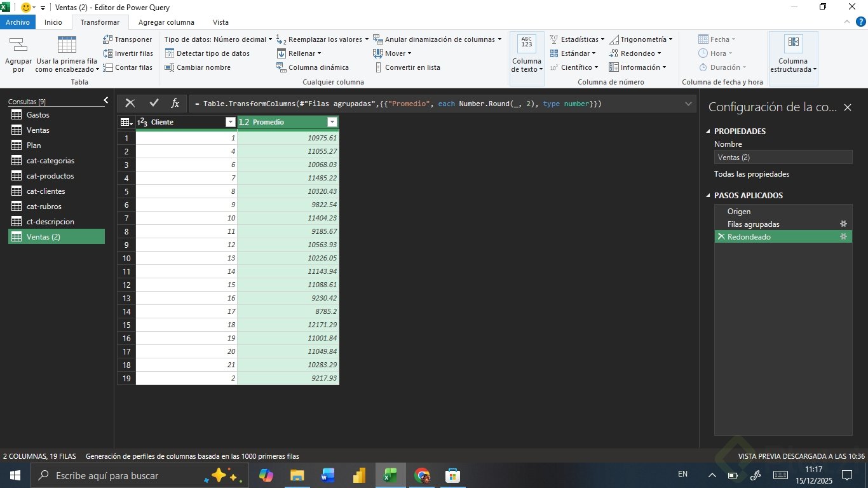Click the Promedio column data type icon
The width and height of the screenshot is (868, 488).
tap(244, 122)
